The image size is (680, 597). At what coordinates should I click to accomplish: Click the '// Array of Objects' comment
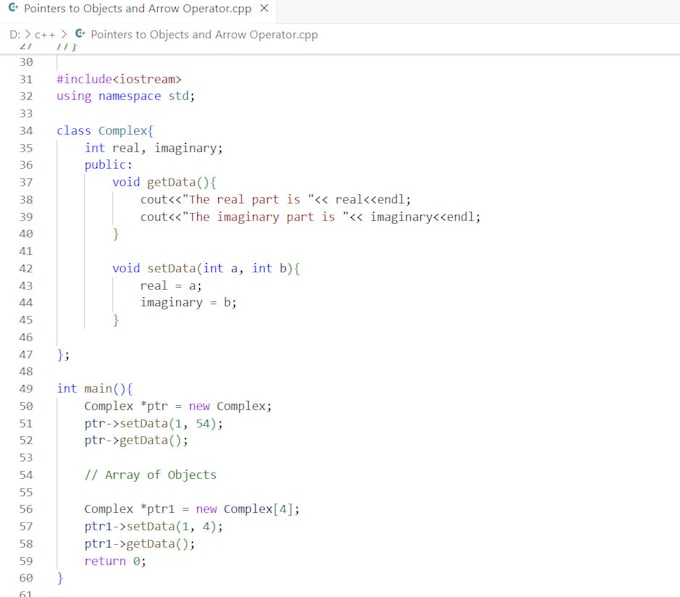coord(150,475)
